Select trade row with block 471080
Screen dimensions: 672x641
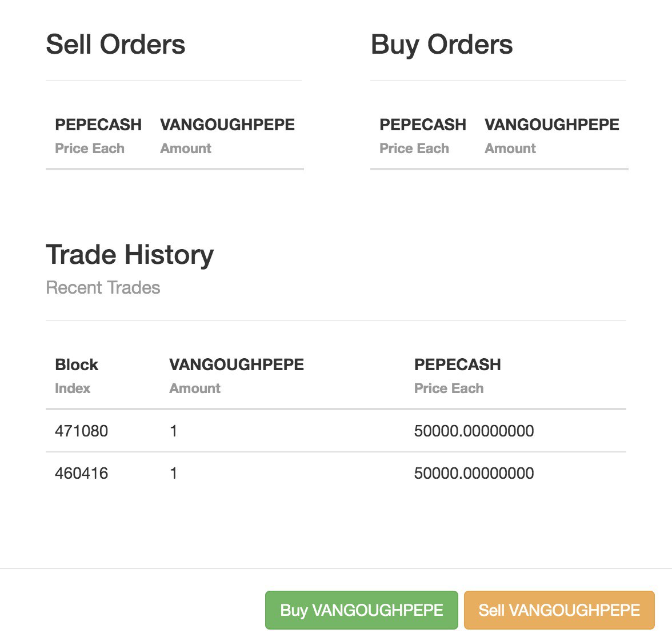tap(335, 431)
